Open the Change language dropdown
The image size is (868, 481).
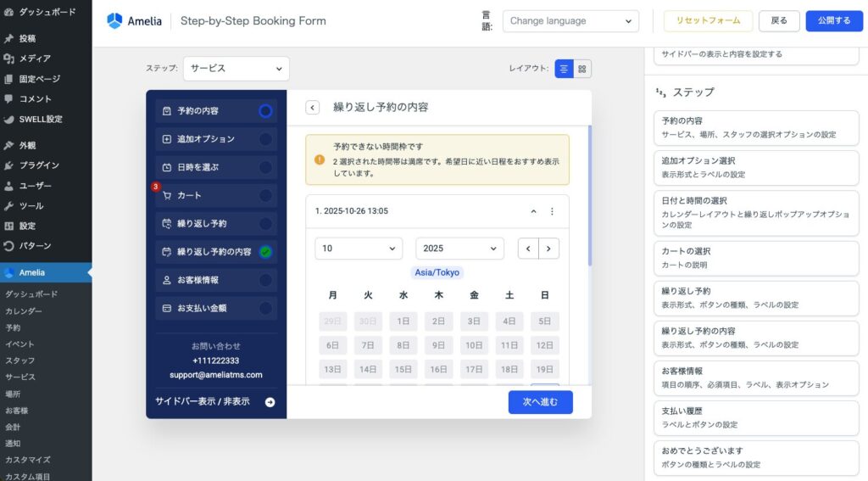[570, 21]
